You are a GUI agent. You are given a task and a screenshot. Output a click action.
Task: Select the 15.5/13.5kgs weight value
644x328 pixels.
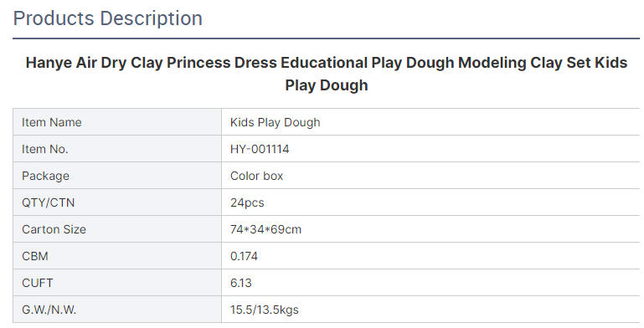coord(265,310)
